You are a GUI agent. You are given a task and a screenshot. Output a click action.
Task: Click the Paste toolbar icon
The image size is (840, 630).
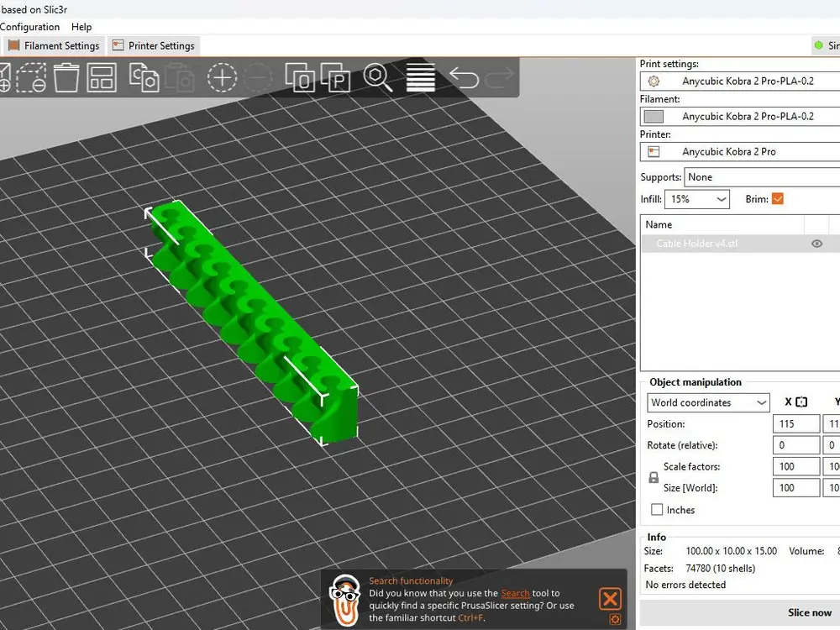pos(180,77)
